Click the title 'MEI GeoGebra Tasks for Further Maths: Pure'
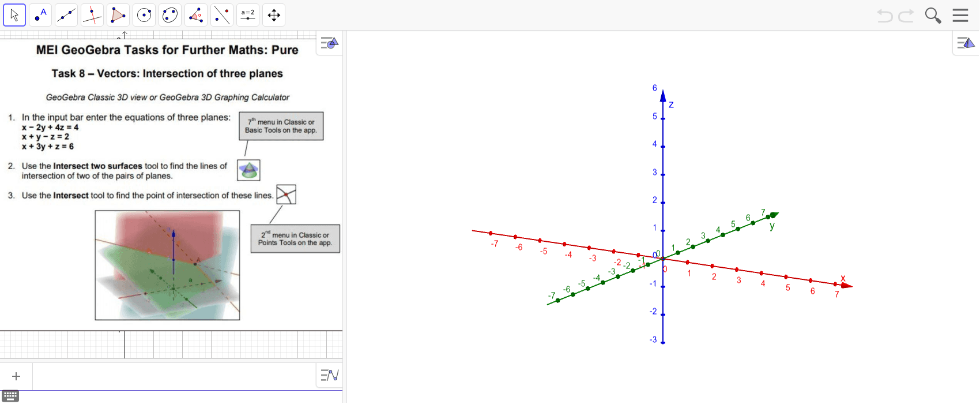This screenshot has width=980, height=404. click(x=167, y=50)
